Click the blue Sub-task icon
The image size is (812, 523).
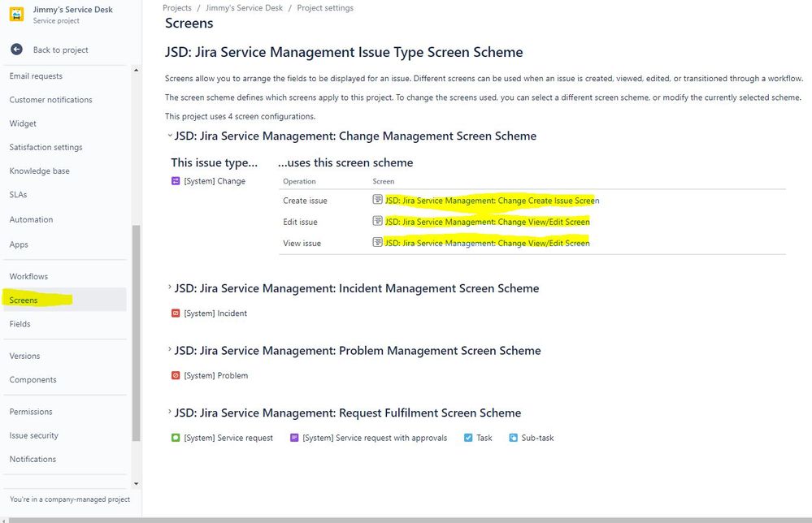[x=513, y=438]
